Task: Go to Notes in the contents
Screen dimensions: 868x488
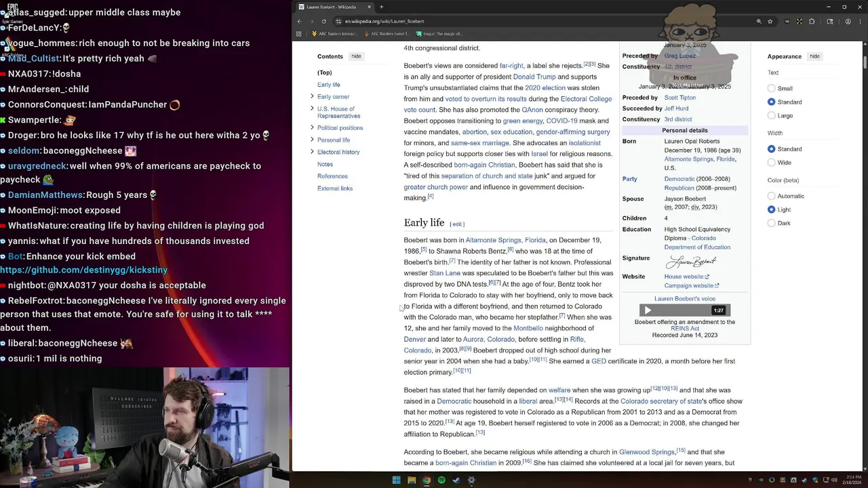Action: (x=325, y=164)
